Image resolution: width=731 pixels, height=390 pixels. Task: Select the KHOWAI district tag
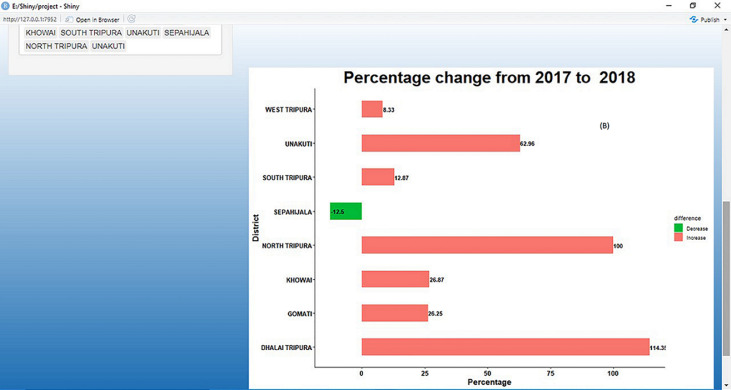tap(41, 33)
